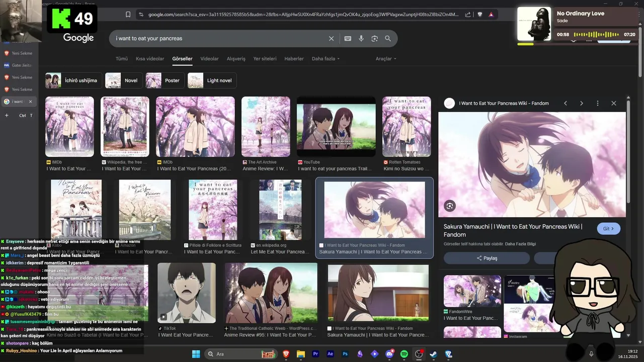The width and height of the screenshot is (644, 362).
Task: Clear the search box text
Action: [331, 38]
